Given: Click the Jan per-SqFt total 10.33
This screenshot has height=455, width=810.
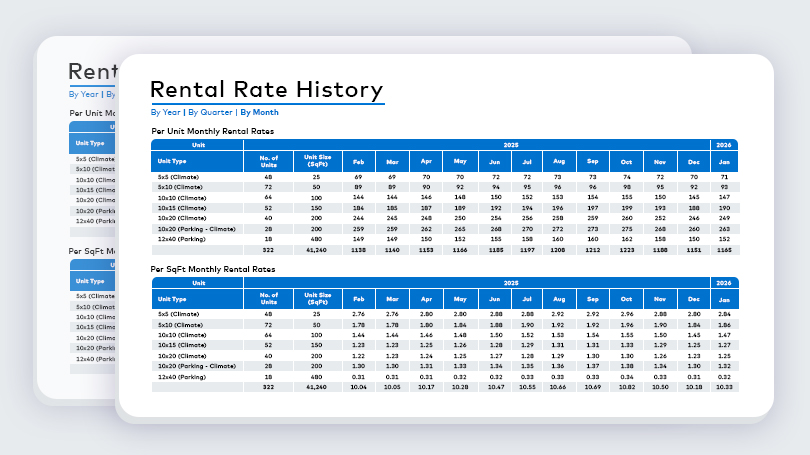Looking at the screenshot, I should click(x=724, y=387).
